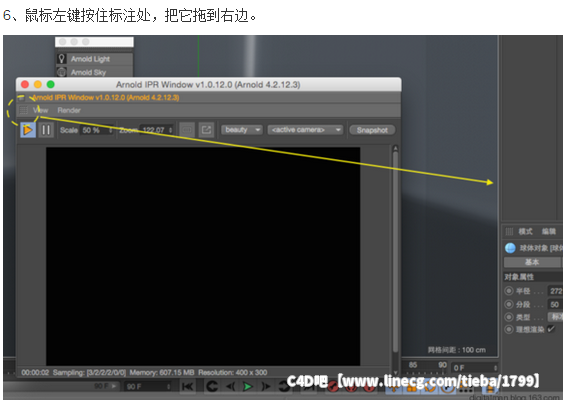
Task: Click the Sampling status text
Action: click(x=90, y=372)
